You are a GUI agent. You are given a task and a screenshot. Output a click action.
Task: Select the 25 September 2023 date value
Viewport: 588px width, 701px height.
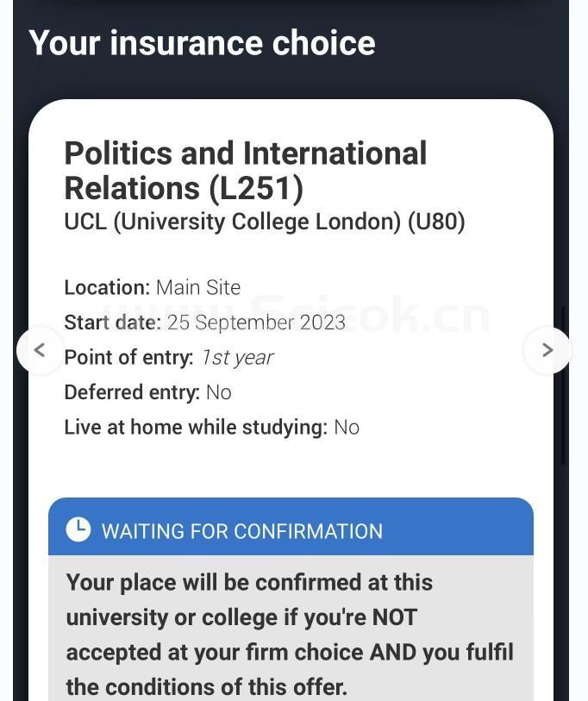pyautogui.click(x=256, y=322)
